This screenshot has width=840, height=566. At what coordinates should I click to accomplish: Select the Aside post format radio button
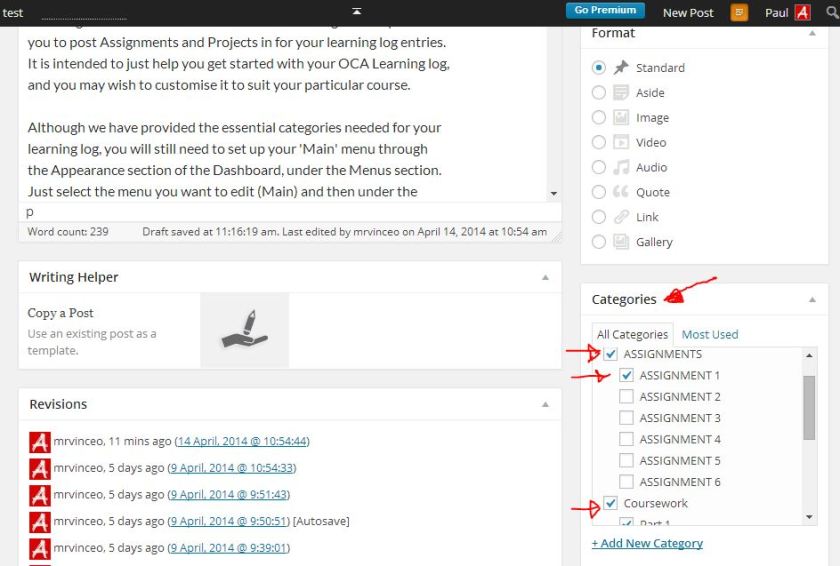pos(599,92)
